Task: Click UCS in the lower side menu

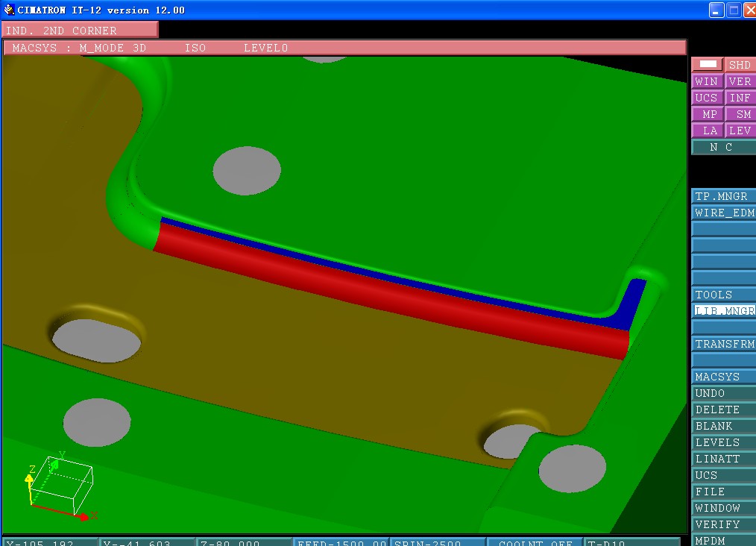Action: [x=724, y=475]
